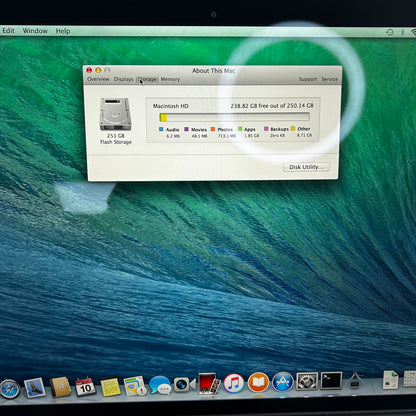This screenshot has width=416, height=416.
Task: Launch iTunes music note icon
Action: tap(233, 383)
